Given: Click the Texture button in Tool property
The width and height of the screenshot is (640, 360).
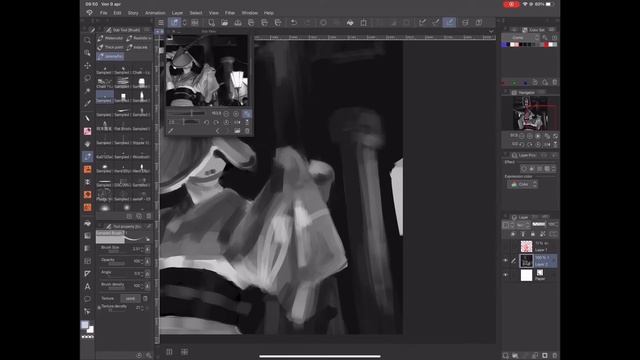Looking at the screenshot, I should tap(130, 298).
